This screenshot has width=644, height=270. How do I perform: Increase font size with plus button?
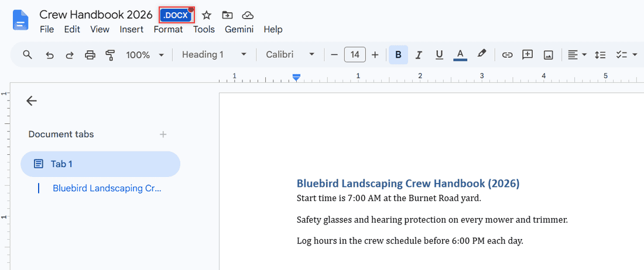[375, 55]
